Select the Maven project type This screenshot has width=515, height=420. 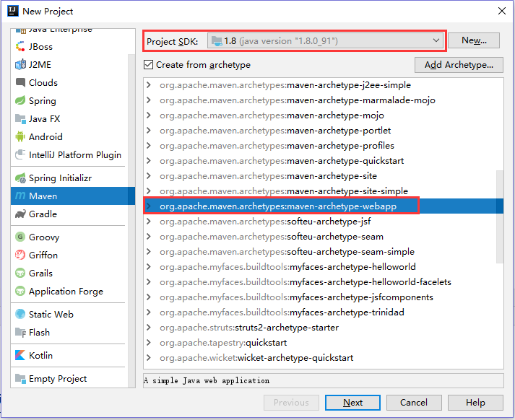tap(73, 196)
